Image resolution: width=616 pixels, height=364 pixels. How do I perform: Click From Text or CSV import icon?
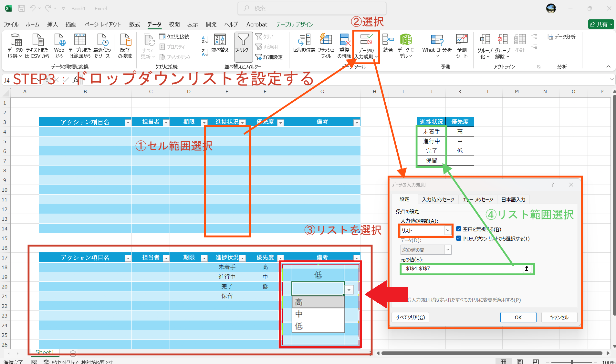[x=37, y=46]
